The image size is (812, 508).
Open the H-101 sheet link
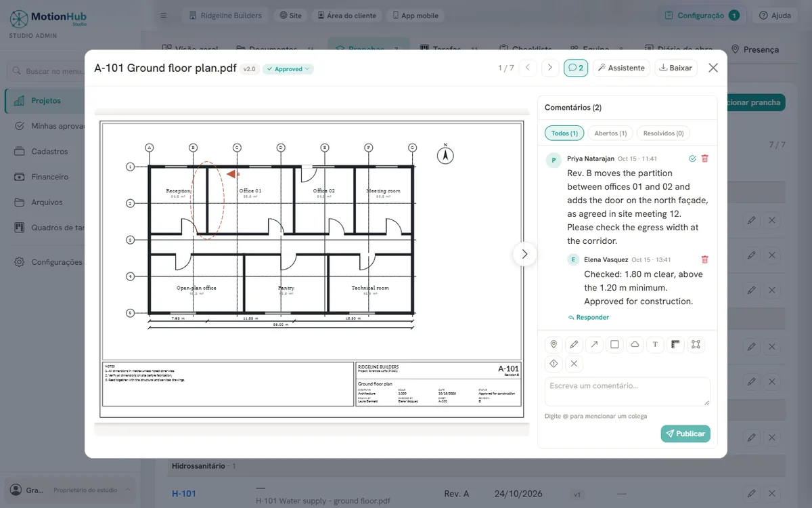point(184,494)
